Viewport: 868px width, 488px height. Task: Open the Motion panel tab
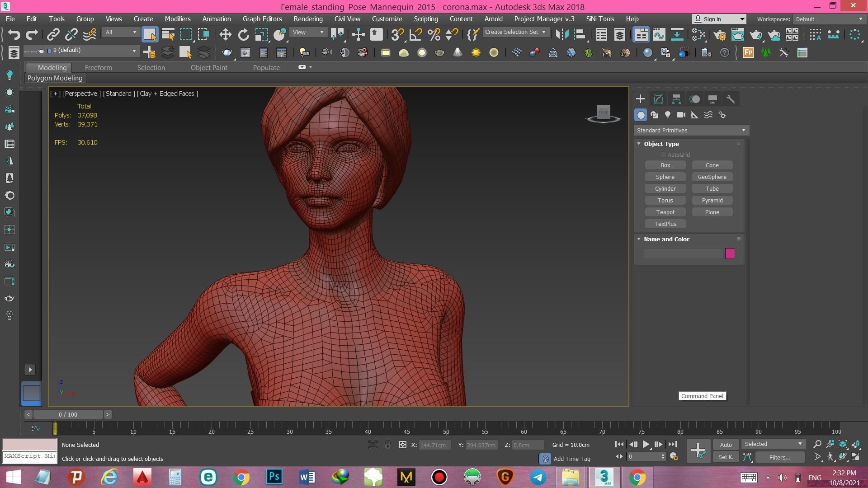[x=695, y=99]
